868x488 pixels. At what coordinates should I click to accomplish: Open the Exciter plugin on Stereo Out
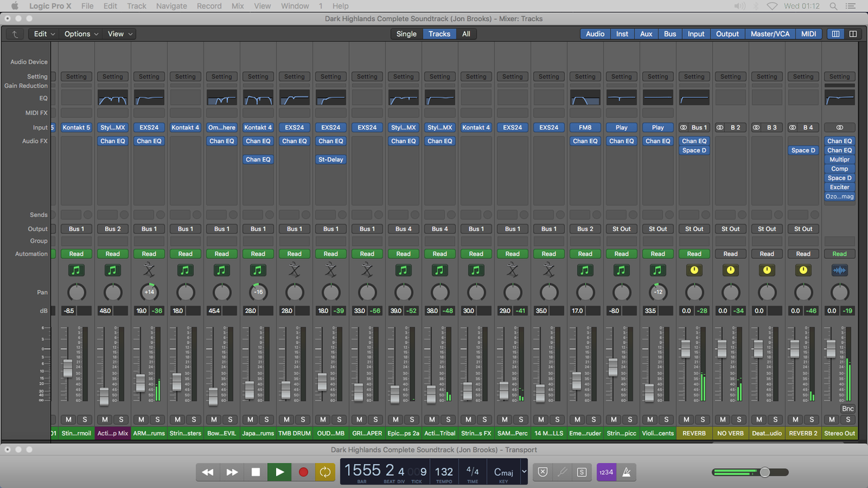pyautogui.click(x=840, y=187)
